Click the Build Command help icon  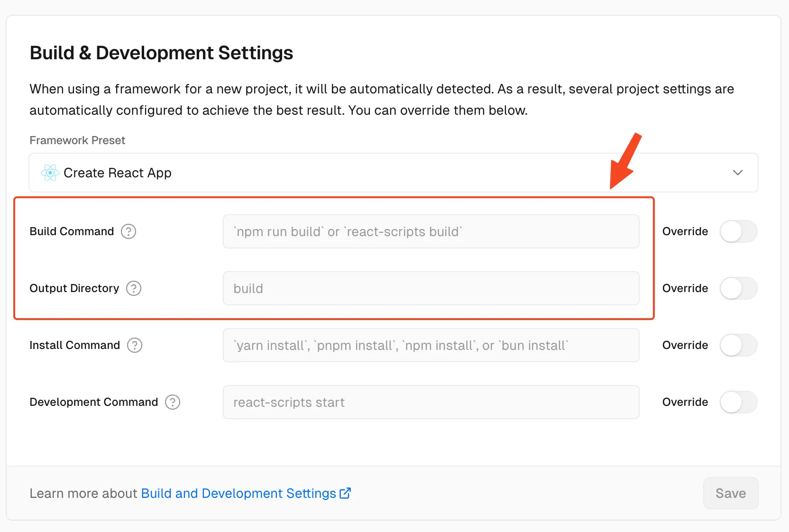[x=128, y=231]
